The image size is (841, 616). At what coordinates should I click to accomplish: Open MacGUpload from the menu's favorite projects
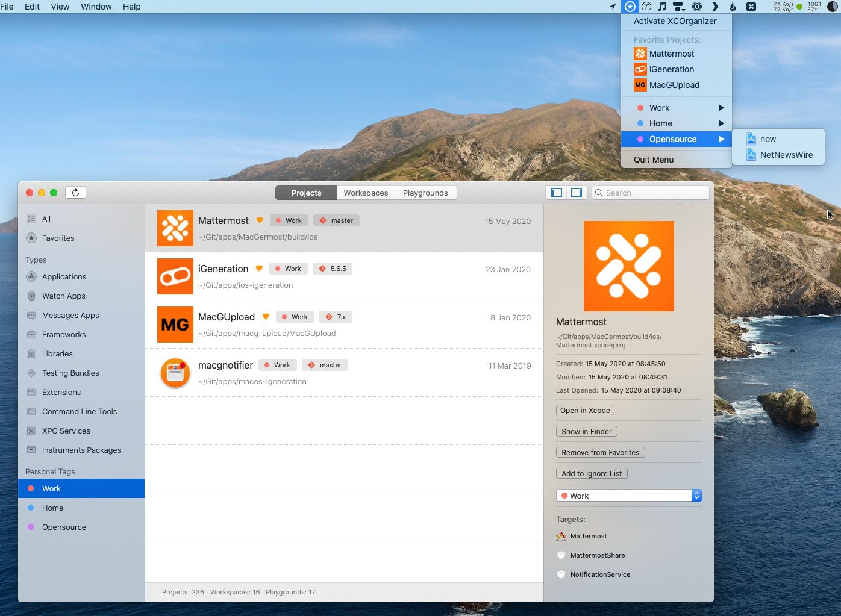coord(677,85)
